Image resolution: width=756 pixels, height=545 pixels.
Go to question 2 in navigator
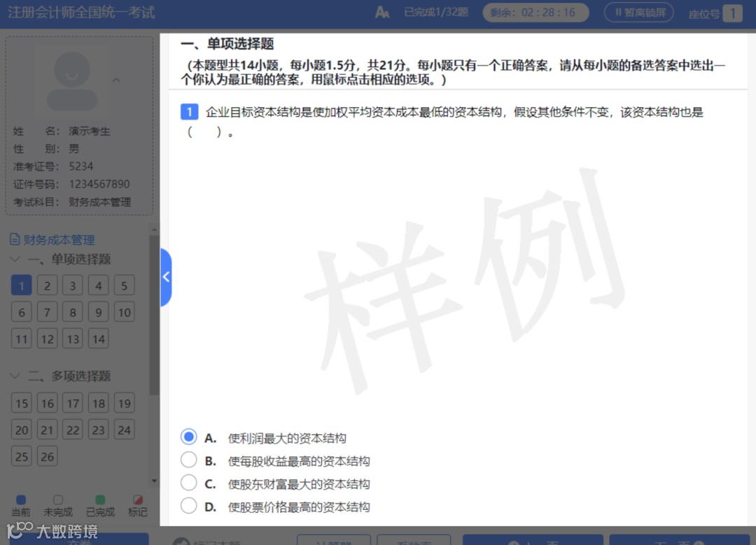click(48, 285)
